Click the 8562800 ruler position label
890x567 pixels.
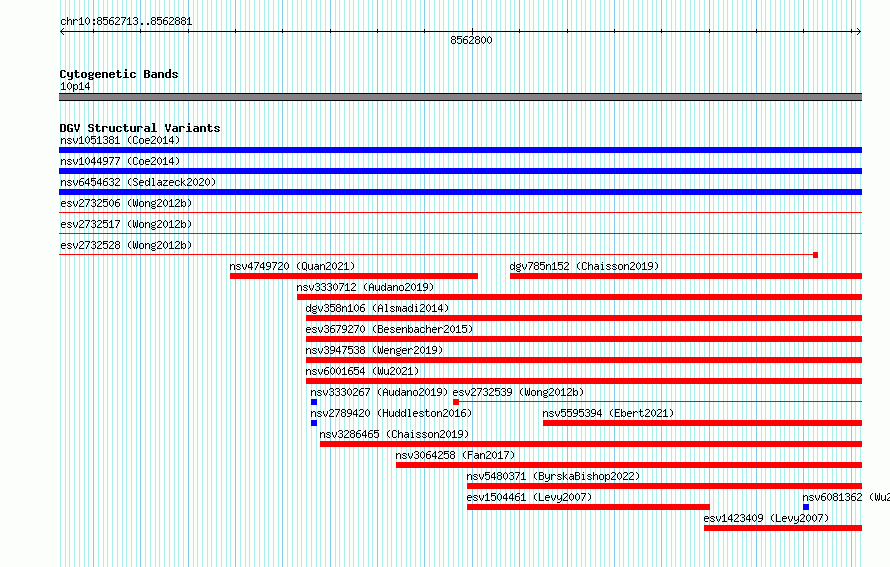(x=471, y=40)
